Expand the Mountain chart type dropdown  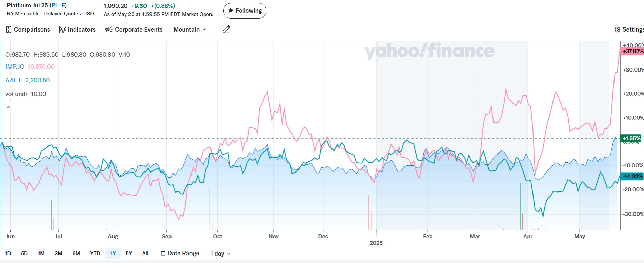pos(190,29)
